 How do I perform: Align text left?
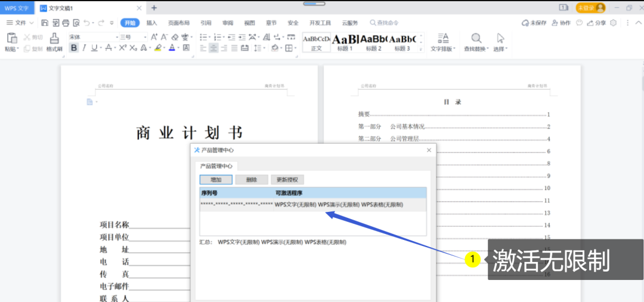pos(203,48)
